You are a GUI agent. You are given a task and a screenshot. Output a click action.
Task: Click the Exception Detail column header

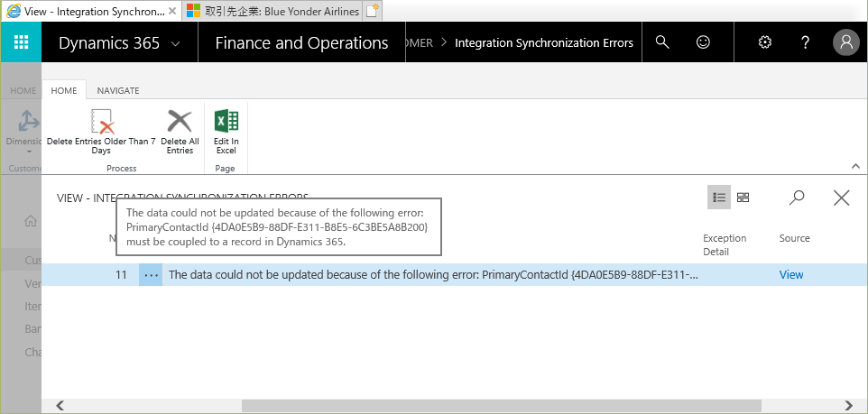point(725,244)
